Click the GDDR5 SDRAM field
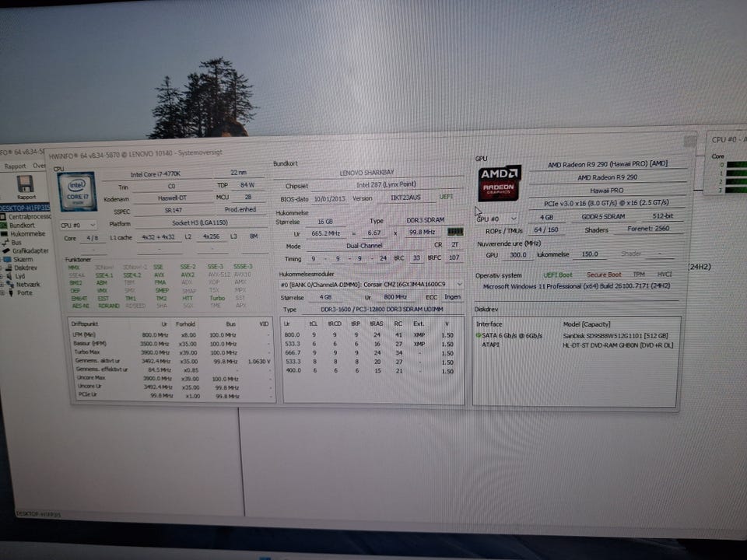This screenshot has height=560, width=747. 603,216
